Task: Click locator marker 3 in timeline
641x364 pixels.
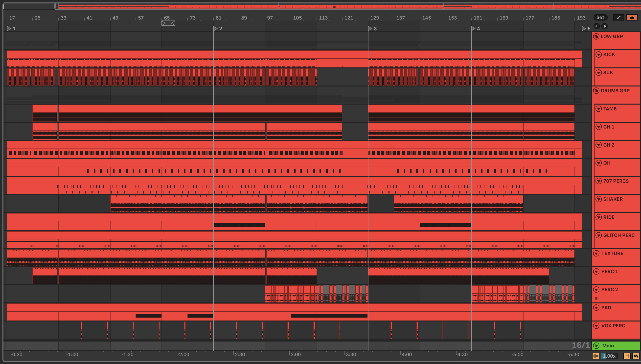Action: (370, 29)
